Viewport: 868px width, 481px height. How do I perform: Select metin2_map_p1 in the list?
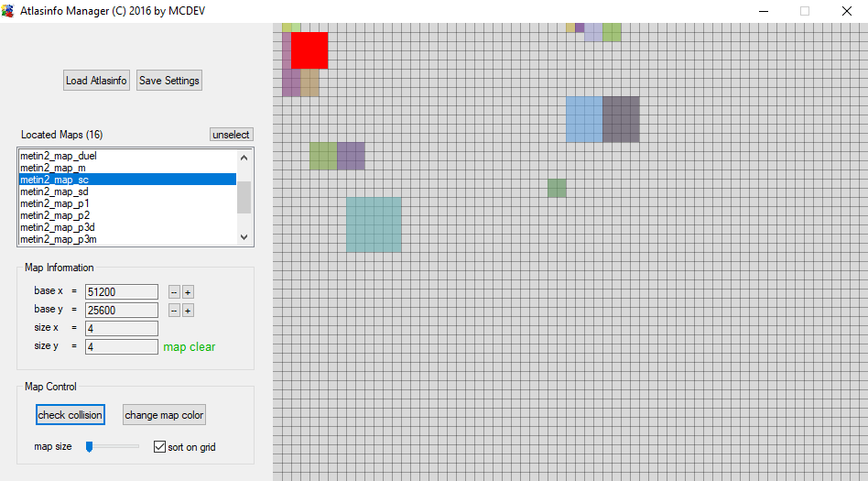127,203
